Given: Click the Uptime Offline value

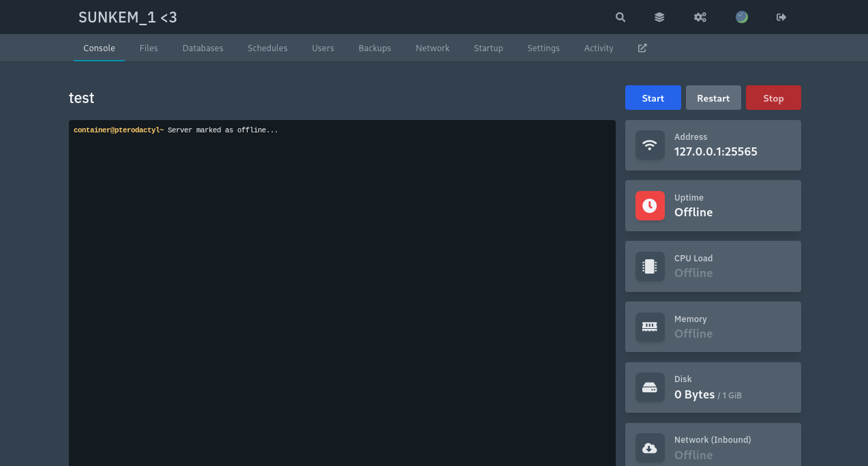Looking at the screenshot, I should coord(693,212).
